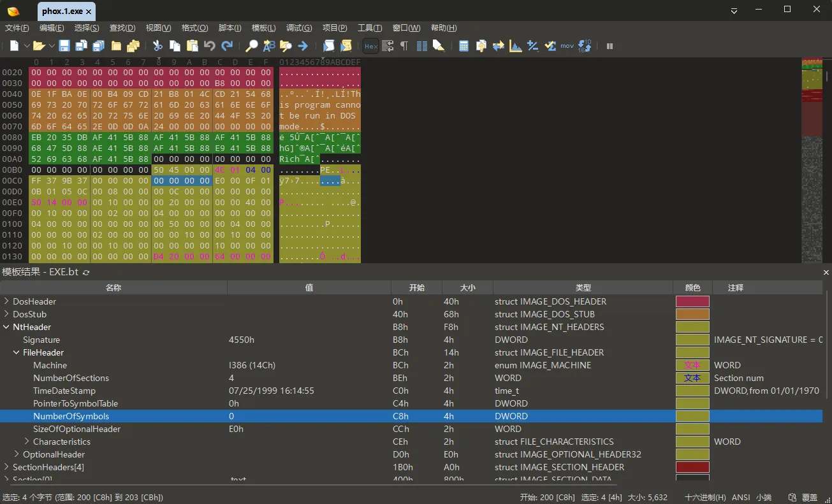Image resolution: width=832 pixels, height=504 pixels.
Task: Open the 查找(D) menu
Action: coord(122,28)
